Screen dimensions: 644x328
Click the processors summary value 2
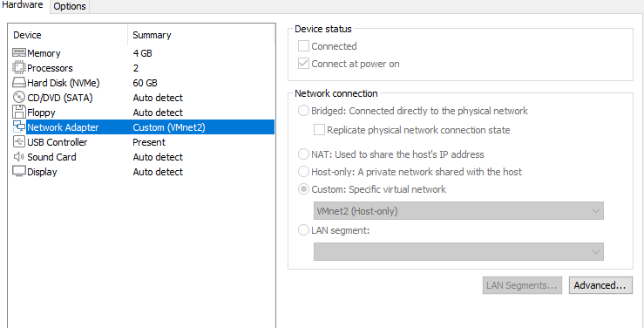click(136, 68)
